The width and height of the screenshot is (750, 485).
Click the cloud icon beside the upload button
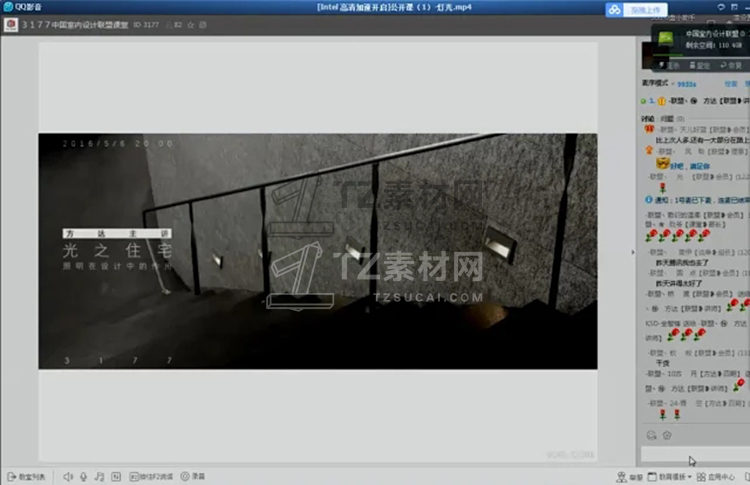(615, 10)
